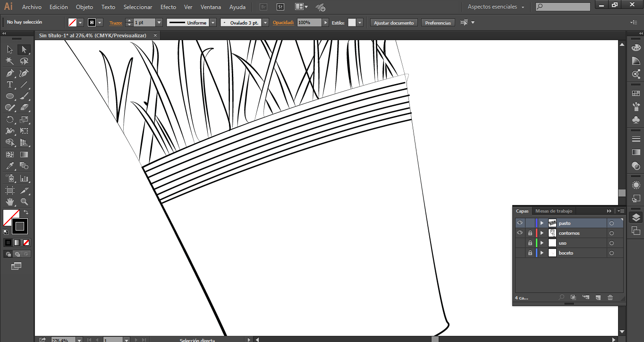Unlock the uso layer
This screenshot has width=644, height=342.
(530, 243)
